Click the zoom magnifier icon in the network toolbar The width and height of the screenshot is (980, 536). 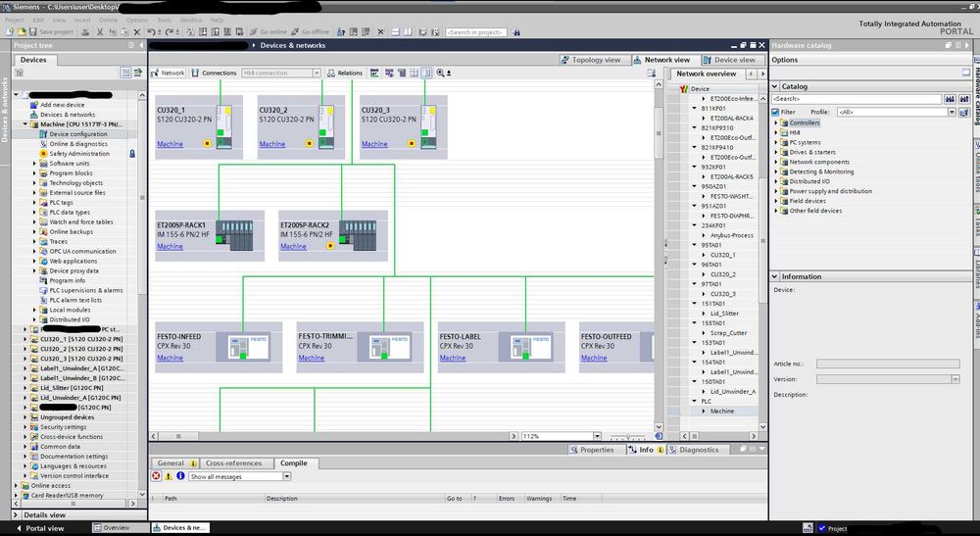[x=441, y=73]
